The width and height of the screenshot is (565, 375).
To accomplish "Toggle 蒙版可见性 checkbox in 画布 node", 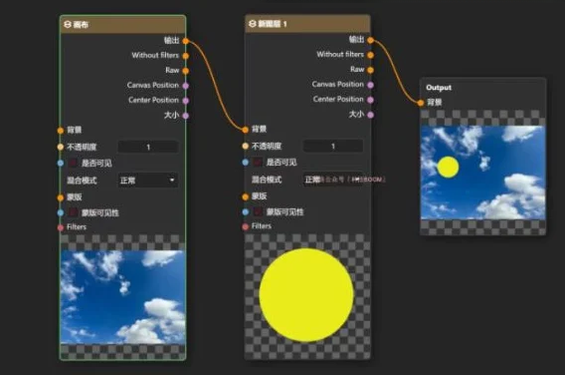I will point(73,213).
